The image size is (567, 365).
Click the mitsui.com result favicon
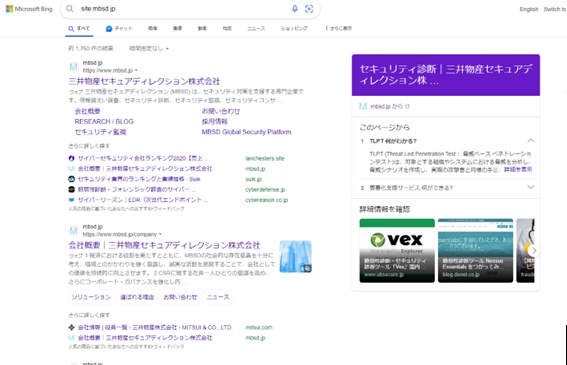point(72,327)
